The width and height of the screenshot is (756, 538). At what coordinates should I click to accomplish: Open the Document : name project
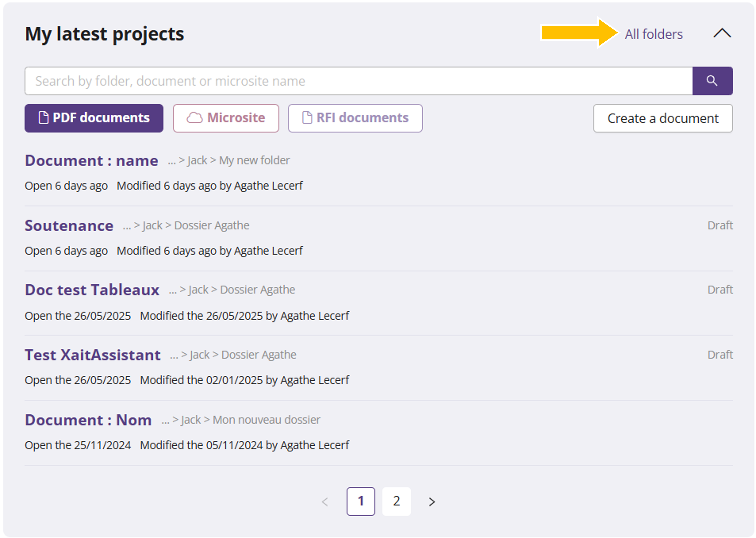point(91,161)
